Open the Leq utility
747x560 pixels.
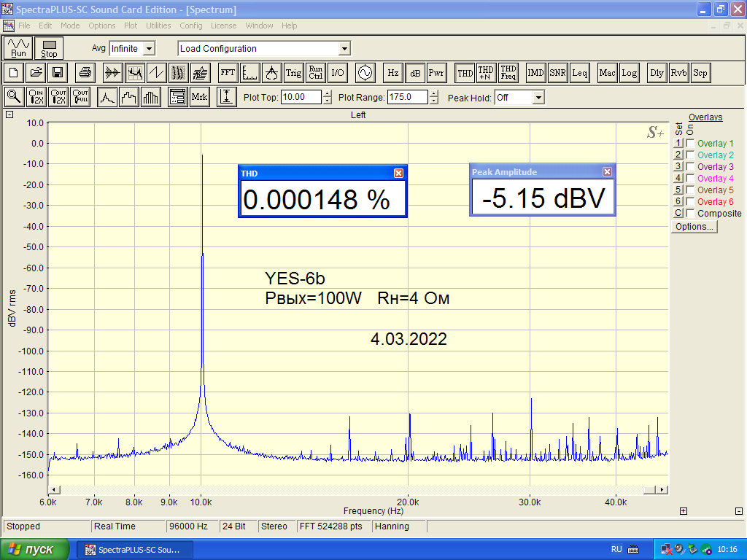[580, 73]
